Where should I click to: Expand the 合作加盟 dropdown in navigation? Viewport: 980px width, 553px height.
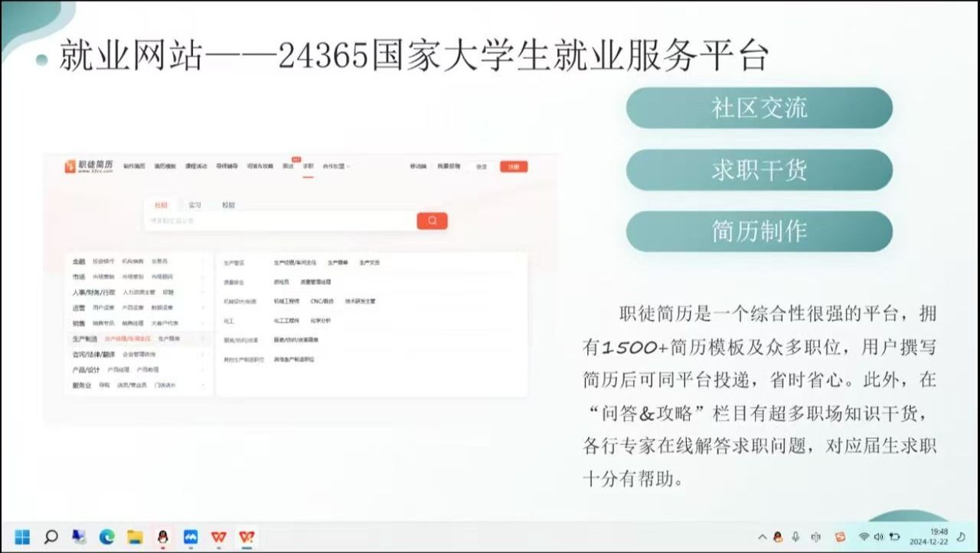pyautogui.click(x=336, y=166)
